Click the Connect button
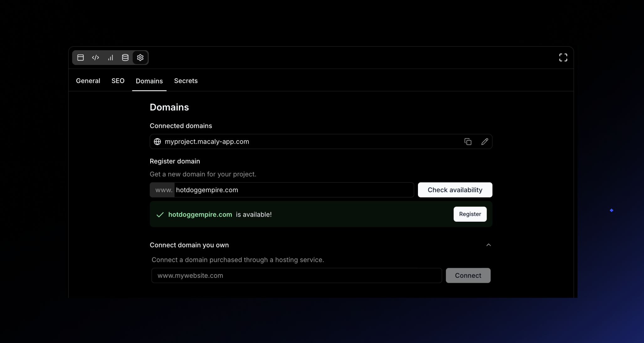Image resolution: width=644 pixels, height=343 pixels. coord(468,276)
